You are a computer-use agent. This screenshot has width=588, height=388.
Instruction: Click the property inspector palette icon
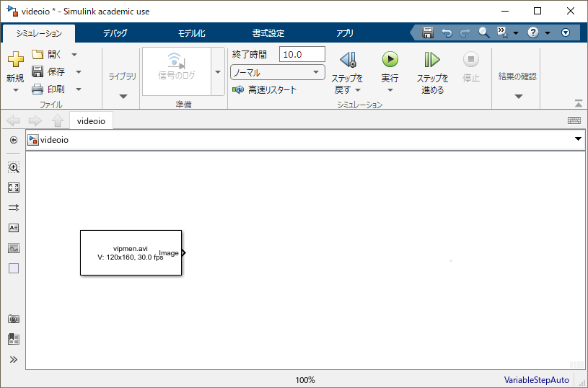[14, 339]
